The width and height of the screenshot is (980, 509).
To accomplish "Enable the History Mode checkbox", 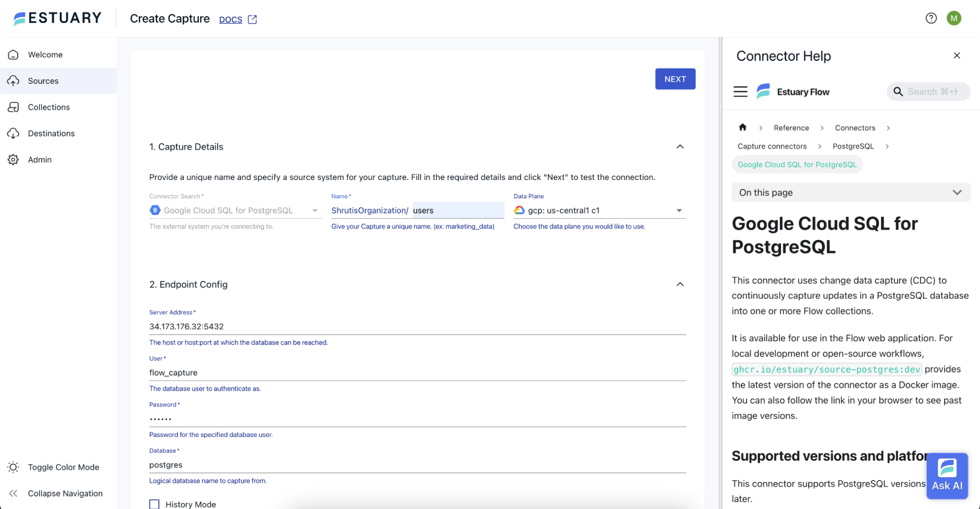I will tap(154, 504).
